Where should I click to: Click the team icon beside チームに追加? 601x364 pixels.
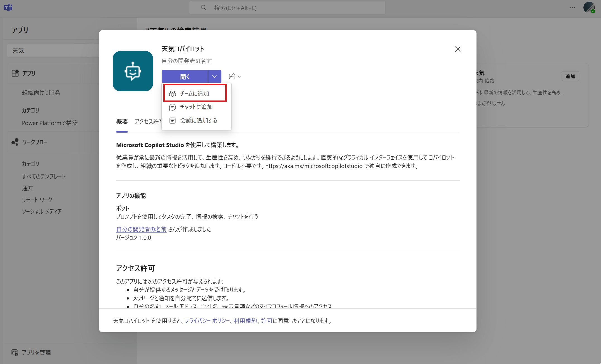173,94
